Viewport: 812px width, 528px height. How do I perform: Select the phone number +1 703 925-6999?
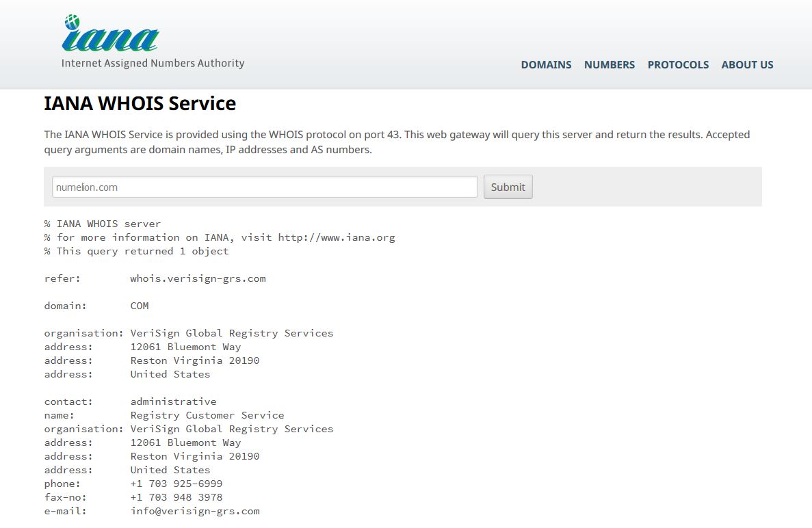176,484
